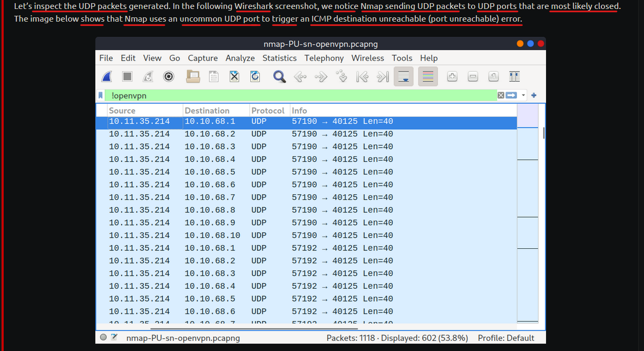
Task: Open the File menu
Action: tap(106, 58)
